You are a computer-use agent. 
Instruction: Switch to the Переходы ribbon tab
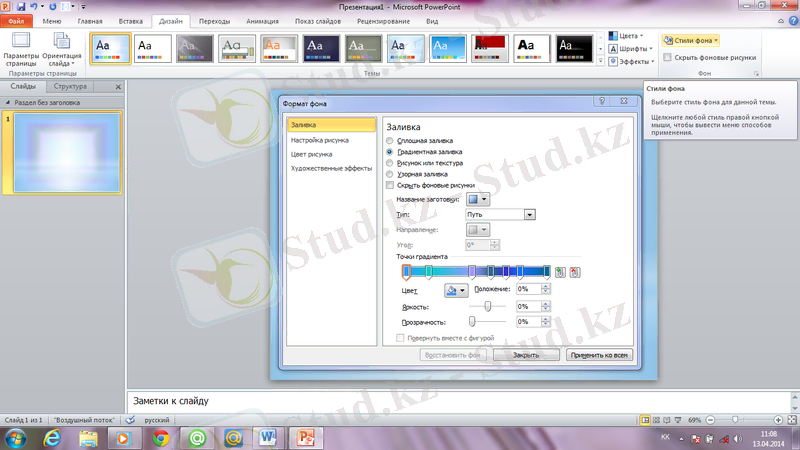(213, 20)
